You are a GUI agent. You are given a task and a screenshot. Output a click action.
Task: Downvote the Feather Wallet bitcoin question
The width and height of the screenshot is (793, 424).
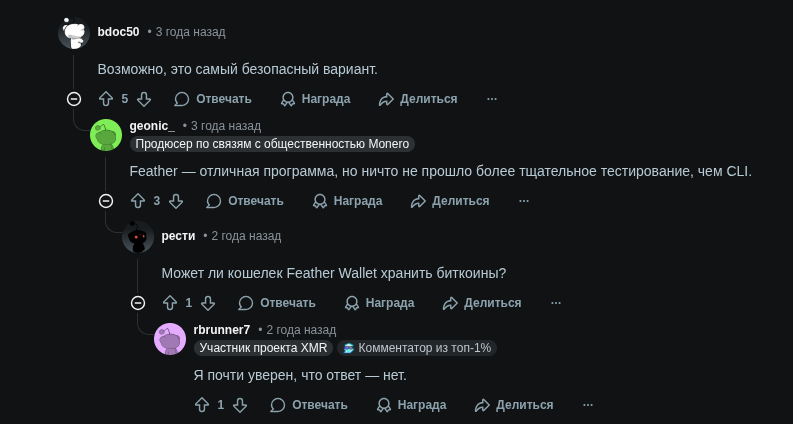point(208,303)
